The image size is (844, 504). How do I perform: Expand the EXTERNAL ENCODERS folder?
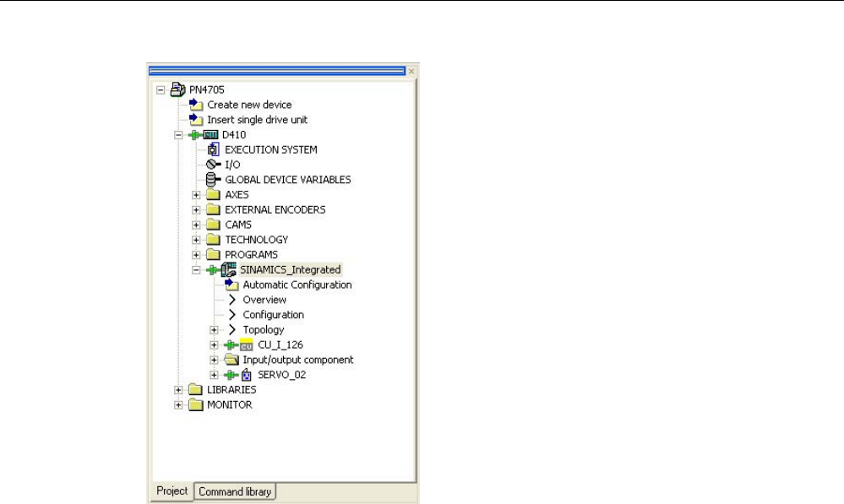pyautogui.click(x=196, y=210)
